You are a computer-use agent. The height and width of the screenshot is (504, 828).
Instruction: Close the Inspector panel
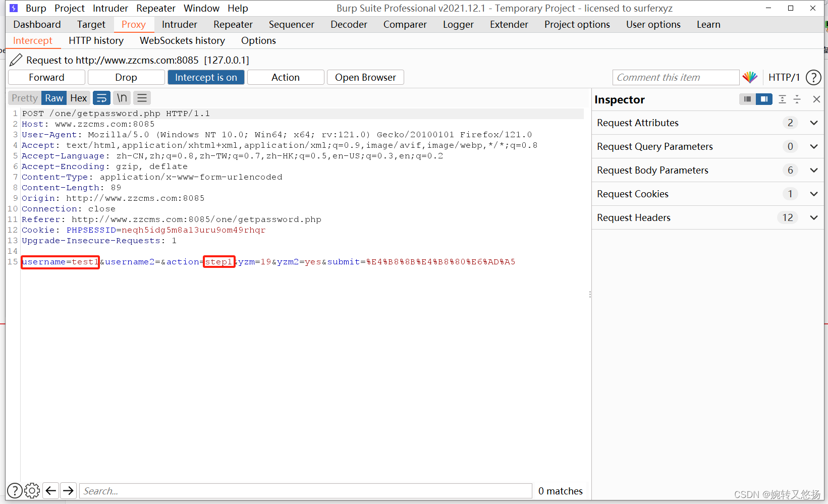[816, 99]
